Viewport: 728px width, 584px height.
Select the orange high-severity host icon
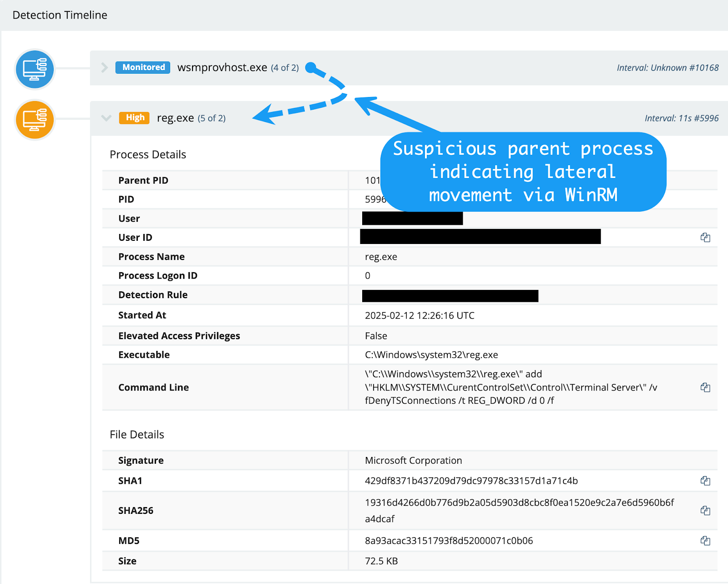coord(34,119)
